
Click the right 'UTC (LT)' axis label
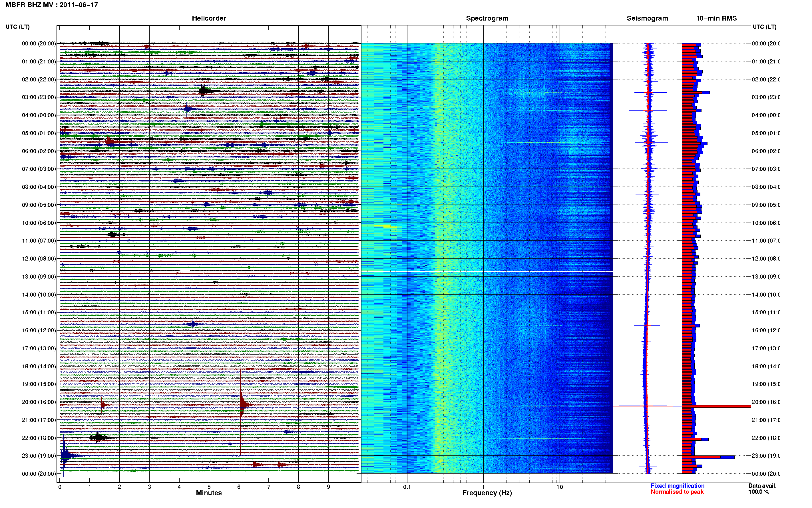coord(764,27)
